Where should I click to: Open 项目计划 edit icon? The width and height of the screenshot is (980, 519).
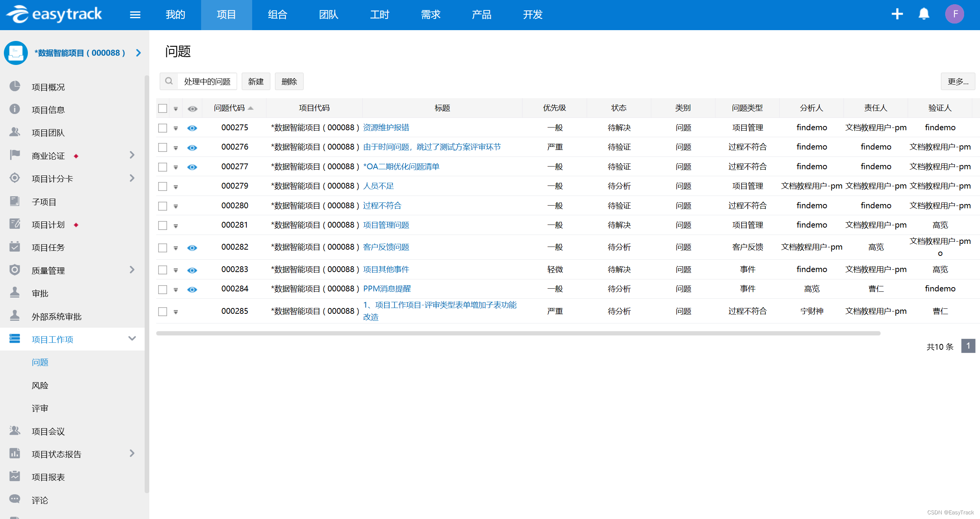click(x=15, y=224)
